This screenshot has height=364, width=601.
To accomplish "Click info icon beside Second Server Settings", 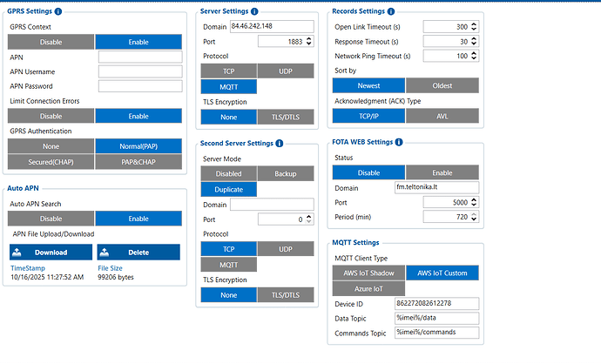I will tap(279, 145).
